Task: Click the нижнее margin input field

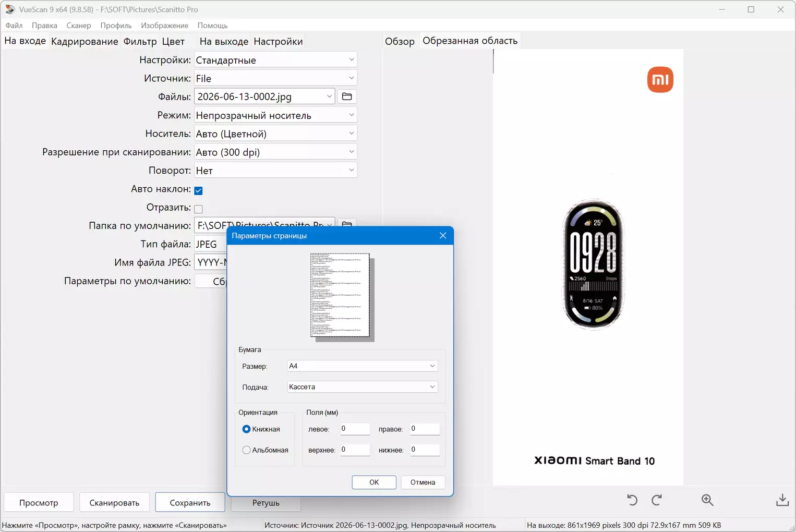Action: [x=425, y=450]
